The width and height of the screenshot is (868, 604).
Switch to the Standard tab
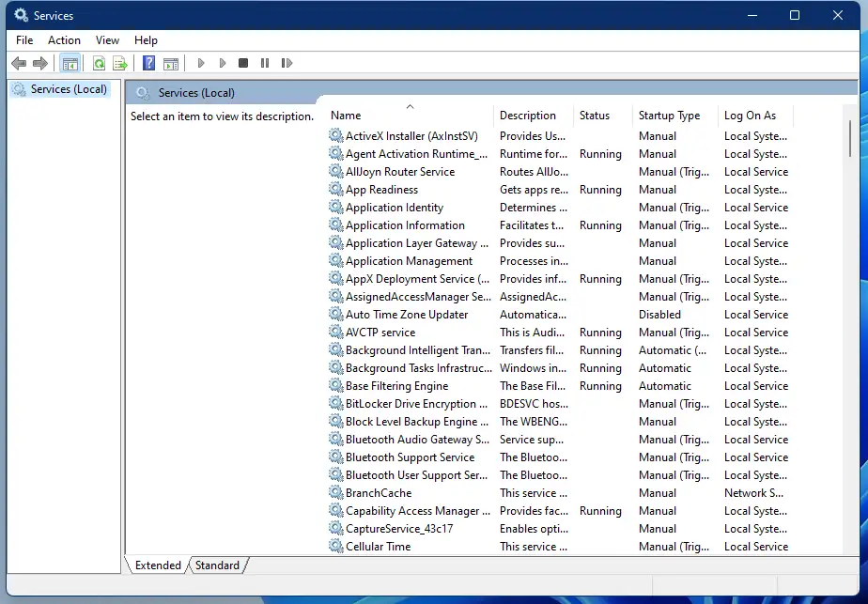click(217, 565)
